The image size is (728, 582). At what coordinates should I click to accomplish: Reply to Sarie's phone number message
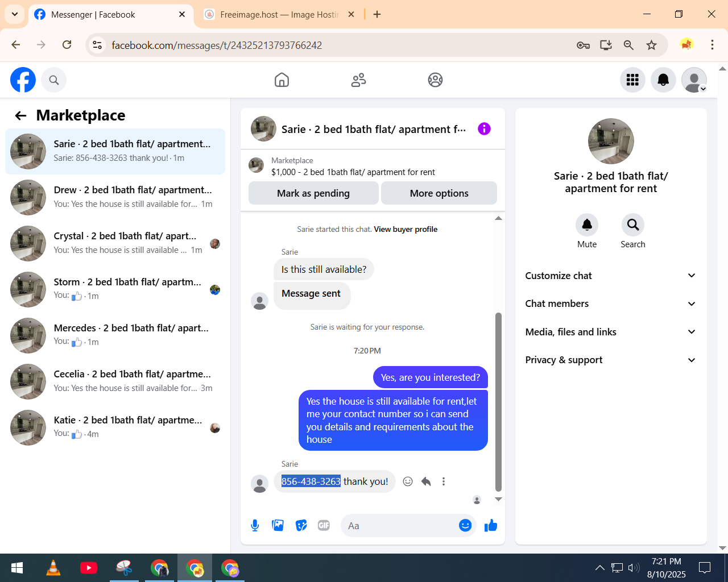click(x=426, y=481)
